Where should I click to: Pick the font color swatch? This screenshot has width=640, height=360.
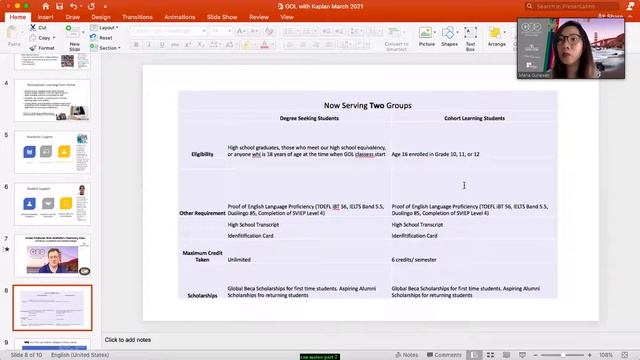point(264,44)
